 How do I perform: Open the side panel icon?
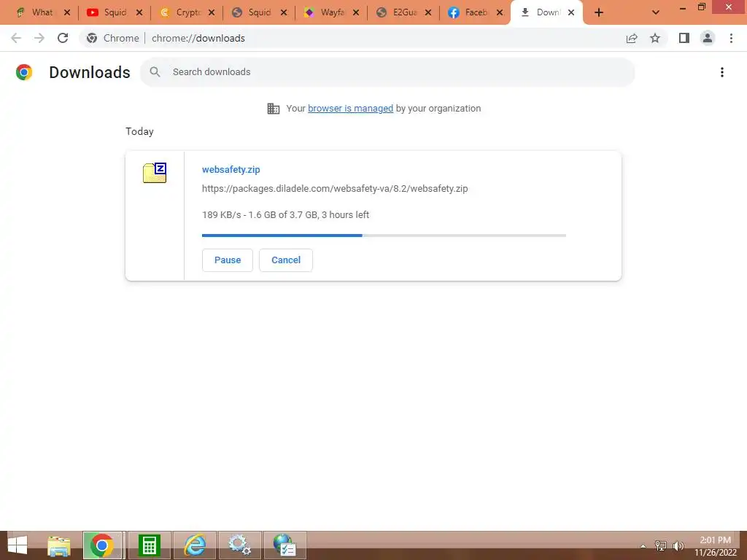pyautogui.click(x=684, y=38)
